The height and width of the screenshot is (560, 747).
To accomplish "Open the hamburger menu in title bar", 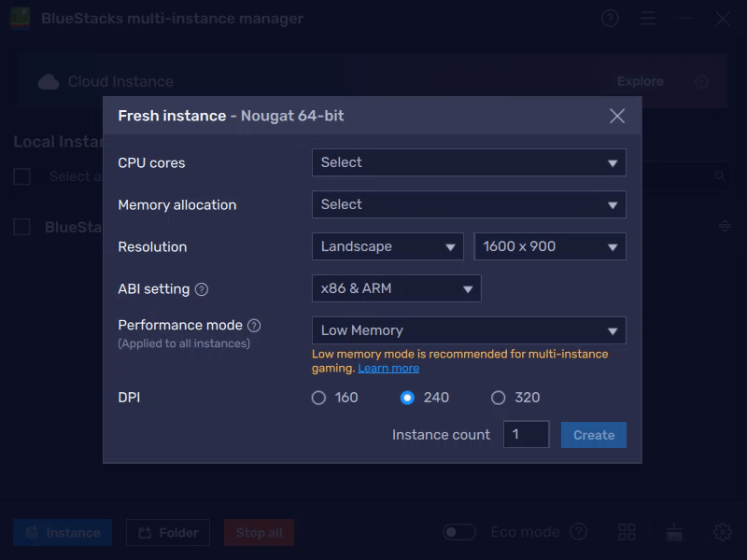I will click(650, 19).
